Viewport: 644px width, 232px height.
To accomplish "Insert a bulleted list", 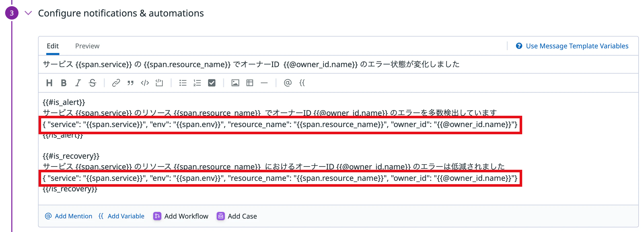I will point(183,83).
